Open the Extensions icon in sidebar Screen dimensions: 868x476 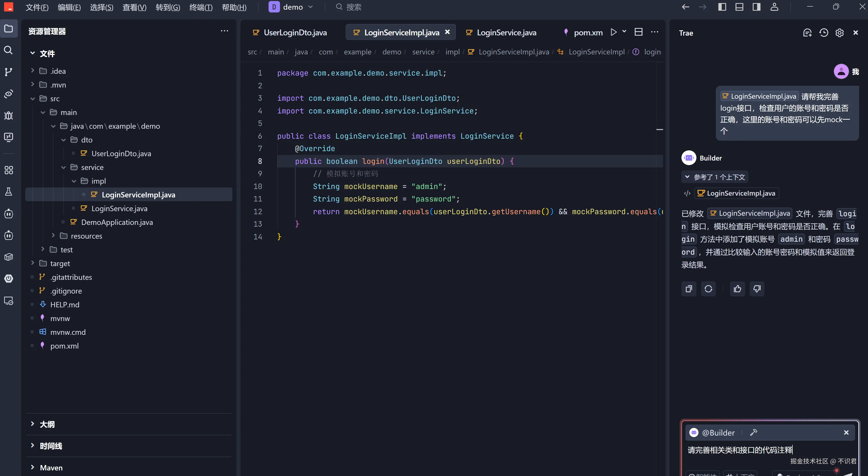coord(8,170)
